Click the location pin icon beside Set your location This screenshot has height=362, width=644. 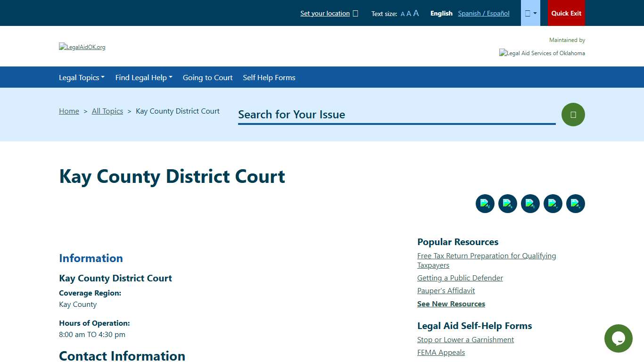356,13
